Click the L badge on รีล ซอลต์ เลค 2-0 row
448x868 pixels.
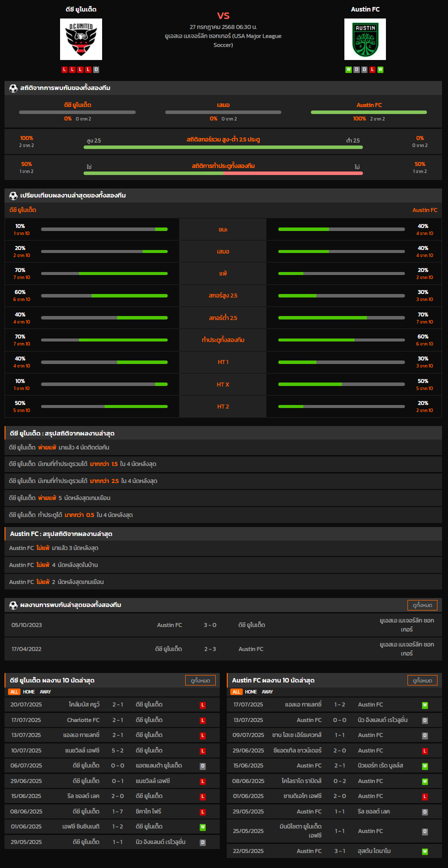coord(203,796)
